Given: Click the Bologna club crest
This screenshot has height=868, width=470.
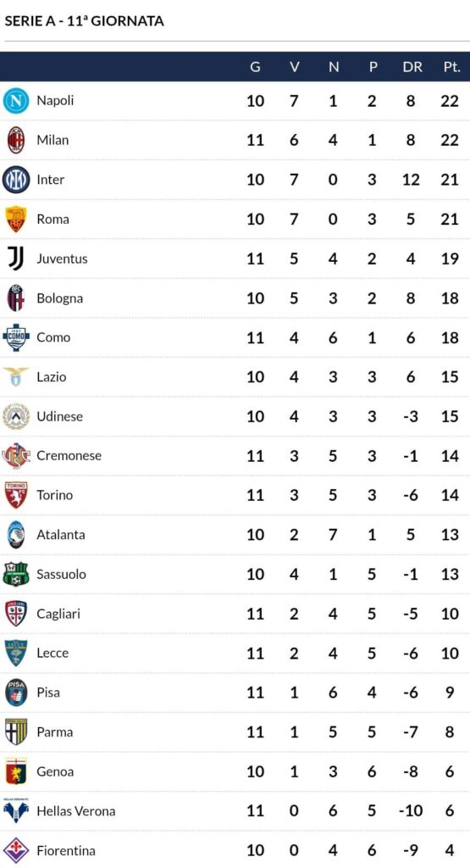Looking at the screenshot, I should (16, 298).
